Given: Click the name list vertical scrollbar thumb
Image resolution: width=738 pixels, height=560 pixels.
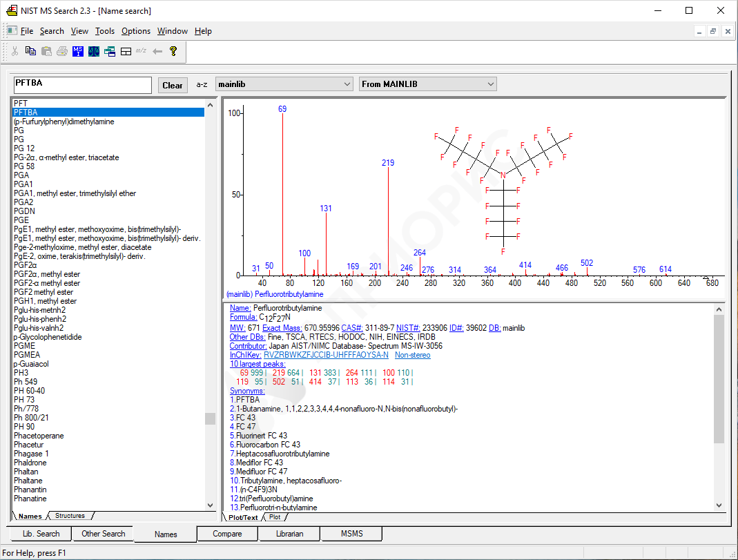Looking at the screenshot, I should [x=210, y=418].
